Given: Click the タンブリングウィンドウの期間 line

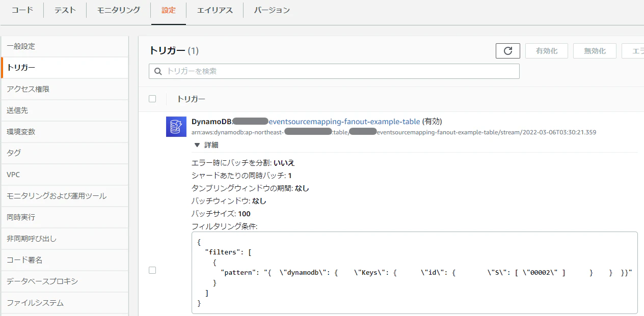Looking at the screenshot, I should (x=250, y=188).
